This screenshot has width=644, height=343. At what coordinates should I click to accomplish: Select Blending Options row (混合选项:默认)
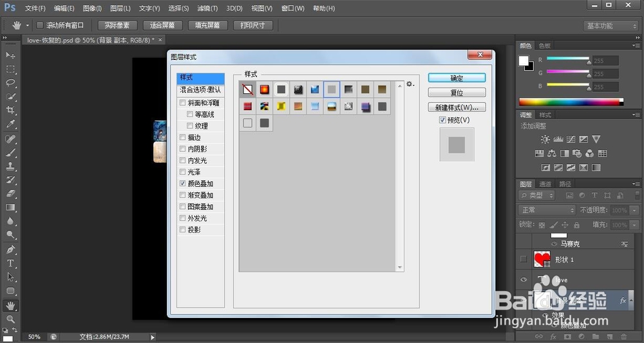click(x=200, y=89)
